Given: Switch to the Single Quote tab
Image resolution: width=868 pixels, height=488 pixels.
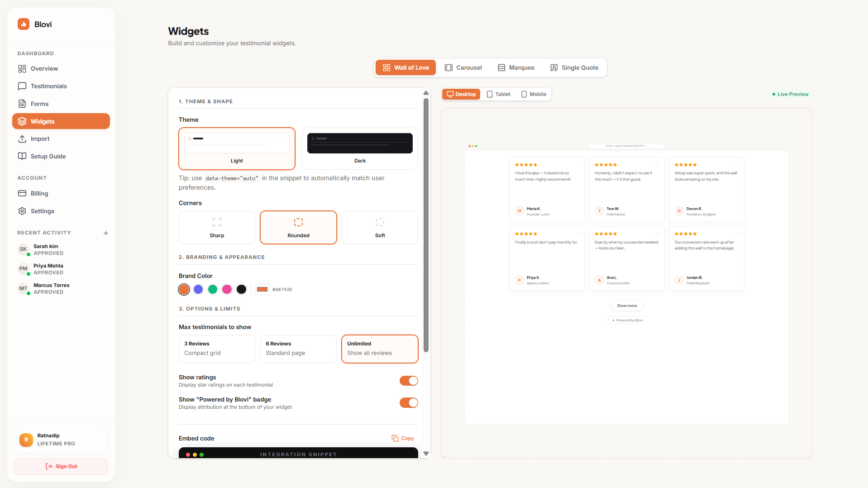Looking at the screenshot, I should [x=574, y=67].
